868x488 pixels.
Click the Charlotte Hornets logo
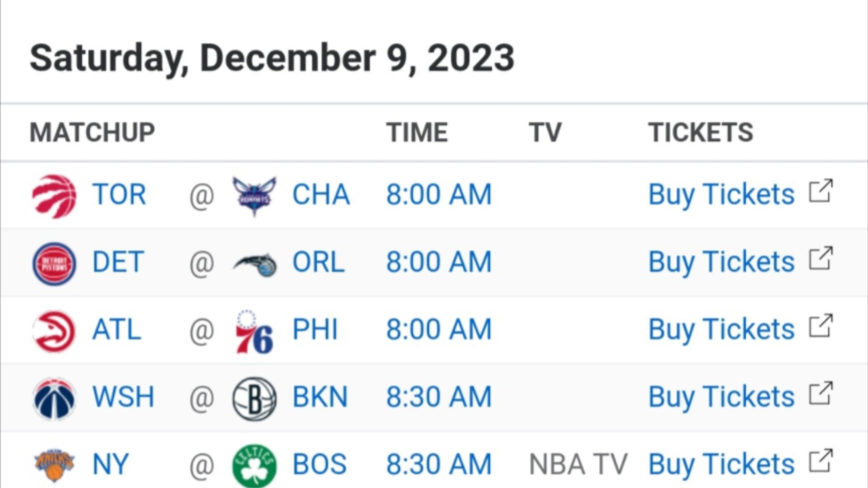click(x=255, y=196)
